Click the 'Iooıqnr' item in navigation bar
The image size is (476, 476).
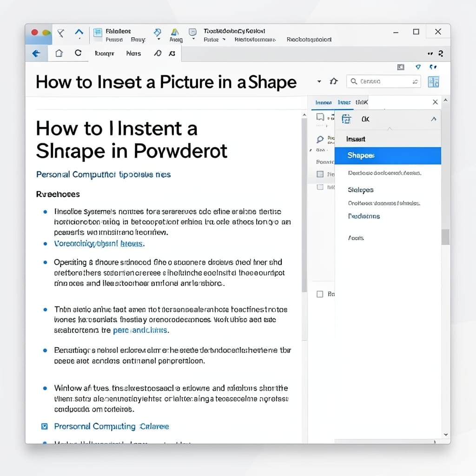coord(105,53)
